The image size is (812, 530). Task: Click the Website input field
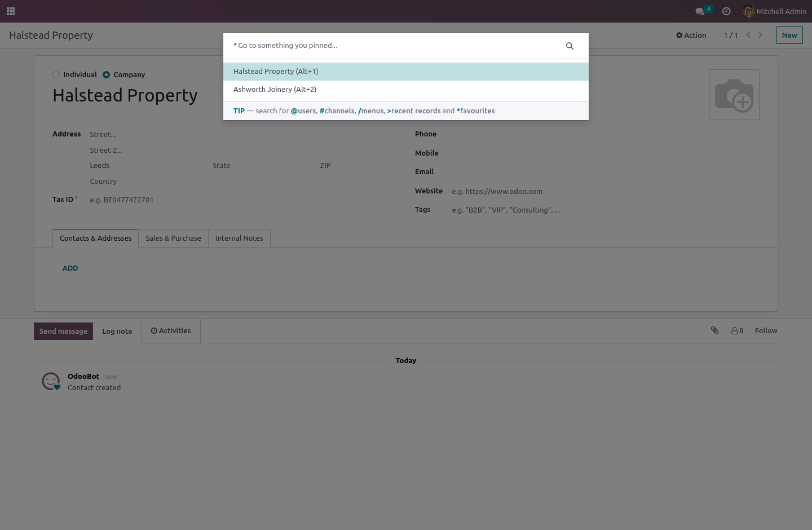[x=605, y=192]
